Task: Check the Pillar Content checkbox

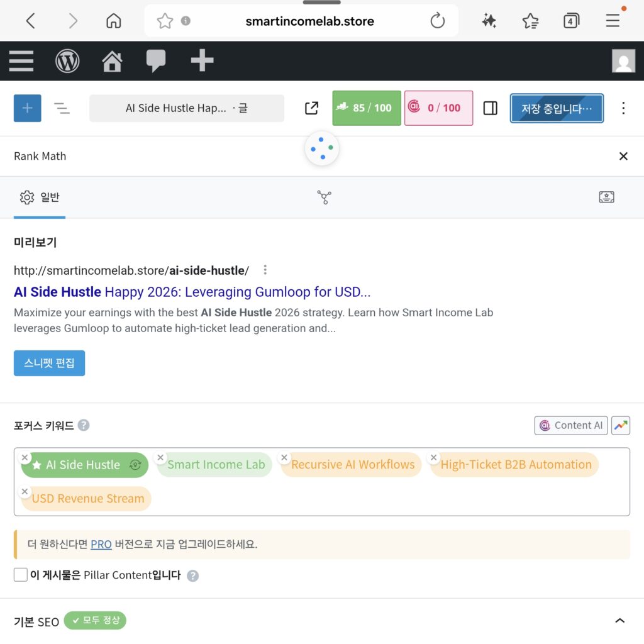Action: click(x=21, y=575)
